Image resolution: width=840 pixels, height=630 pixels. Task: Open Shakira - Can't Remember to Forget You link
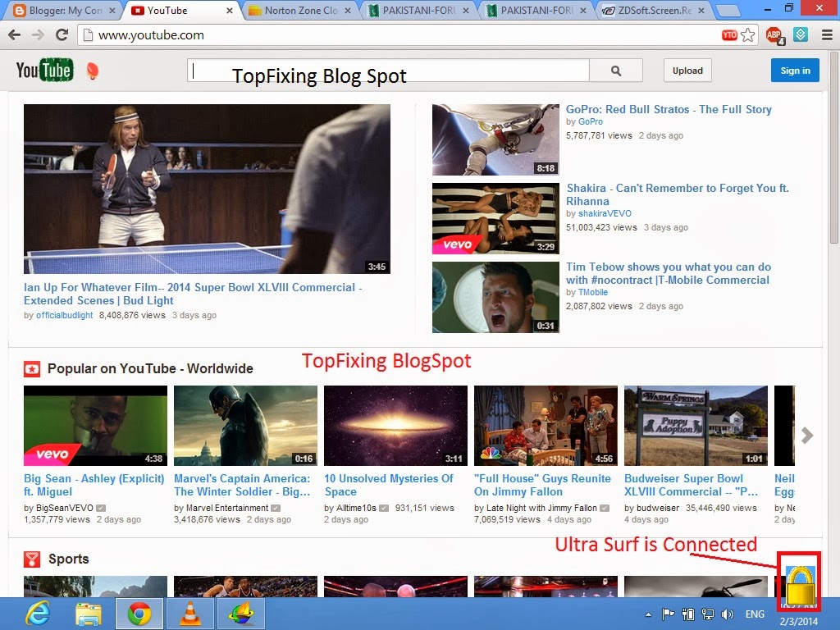click(677, 194)
